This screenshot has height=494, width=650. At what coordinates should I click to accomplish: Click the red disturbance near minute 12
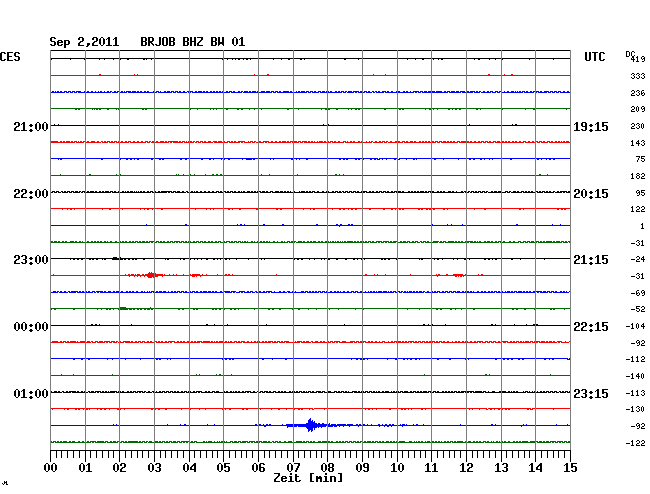458,275
